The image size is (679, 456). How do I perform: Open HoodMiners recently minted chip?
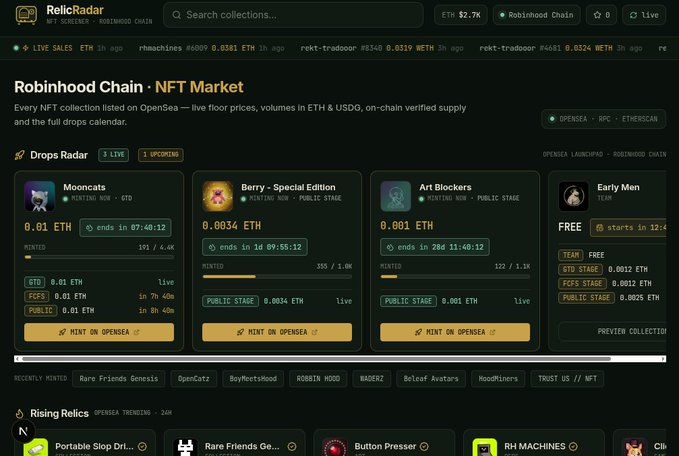click(498, 378)
